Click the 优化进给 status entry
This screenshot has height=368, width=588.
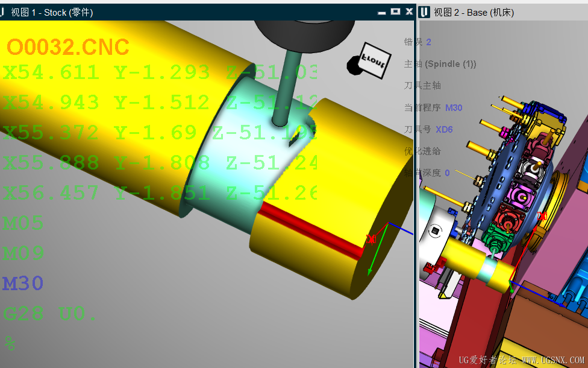[422, 151]
